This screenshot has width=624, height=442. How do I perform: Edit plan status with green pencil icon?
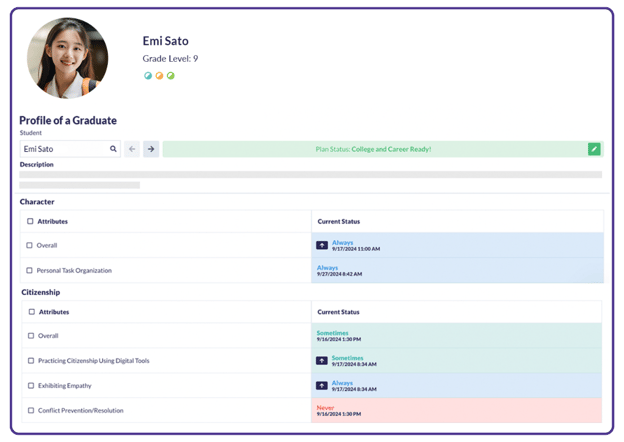click(594, 149)
